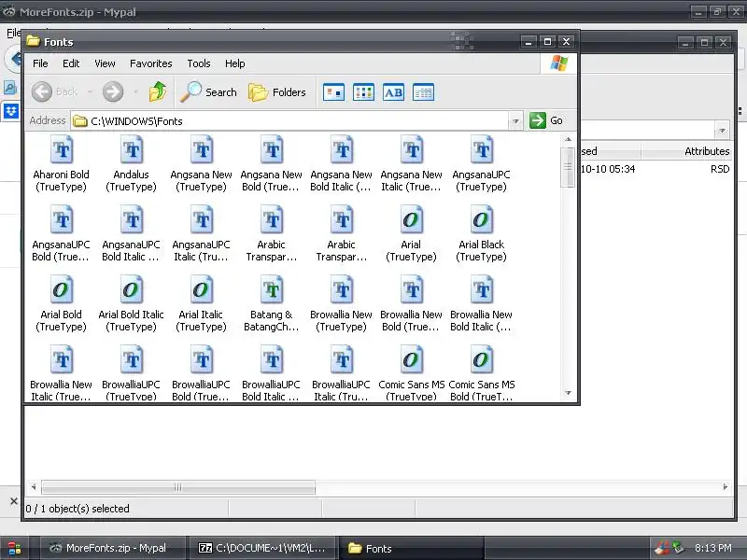Switch to List view button
Screen dimensions: 747x560
click(363, 92)
